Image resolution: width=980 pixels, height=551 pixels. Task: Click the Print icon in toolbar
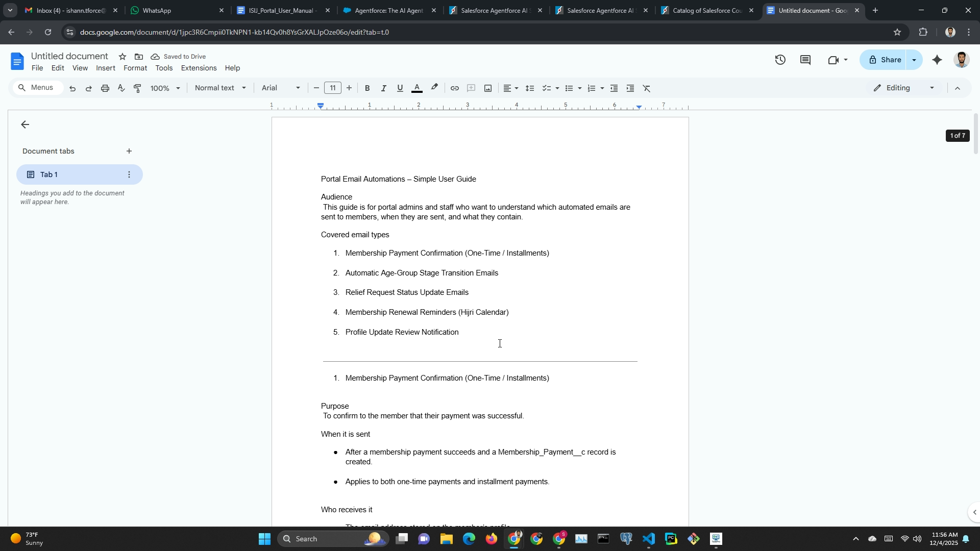pyautogui.click(x=105, y=88)
